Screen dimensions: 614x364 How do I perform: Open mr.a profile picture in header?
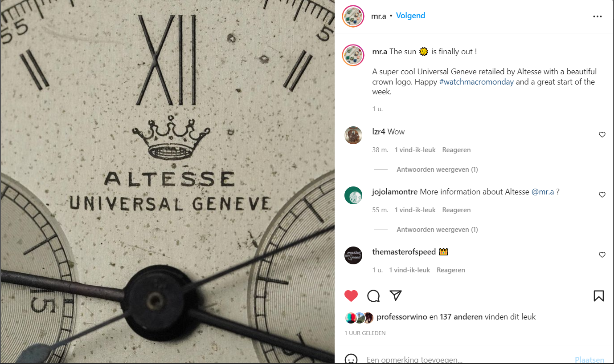click(x=353, y=16)
